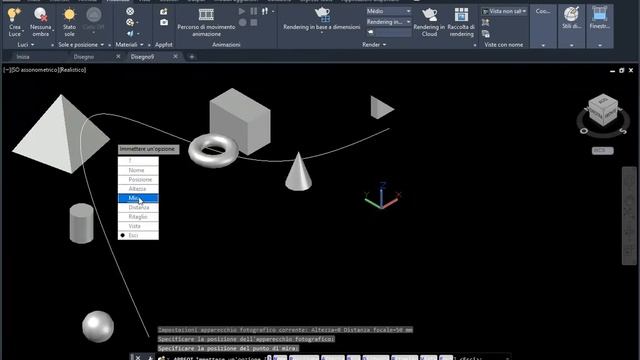Click the WCS label below the ViewCube

602,151
